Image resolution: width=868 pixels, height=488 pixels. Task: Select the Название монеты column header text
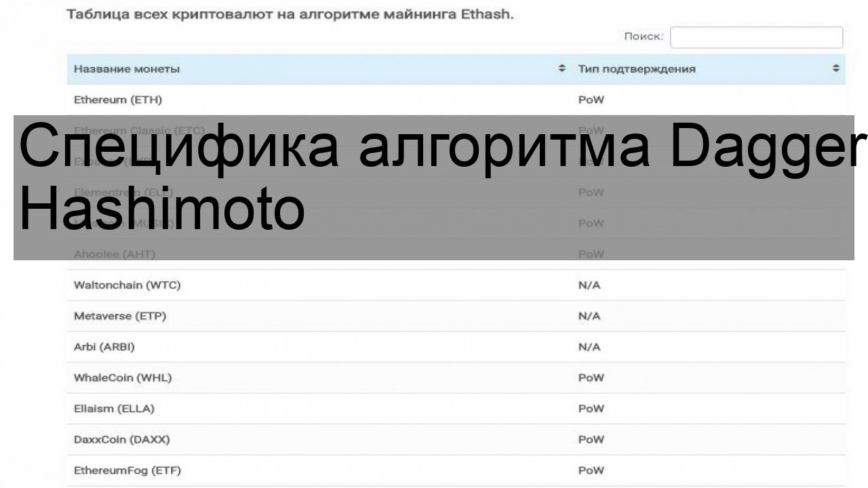click(127, 69)
